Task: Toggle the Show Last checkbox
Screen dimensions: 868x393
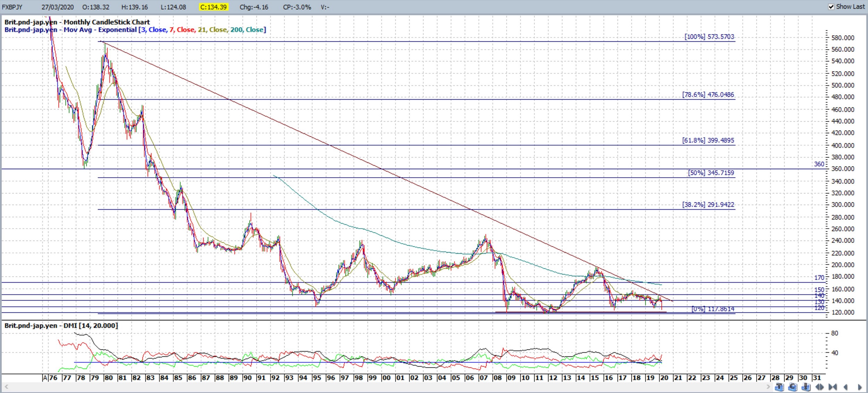Action: coord(831,7)
